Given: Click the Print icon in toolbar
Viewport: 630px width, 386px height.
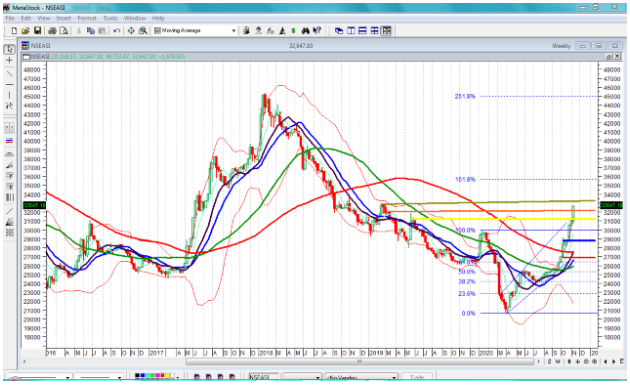Looking at the screenshot, I should pos(52,31).
